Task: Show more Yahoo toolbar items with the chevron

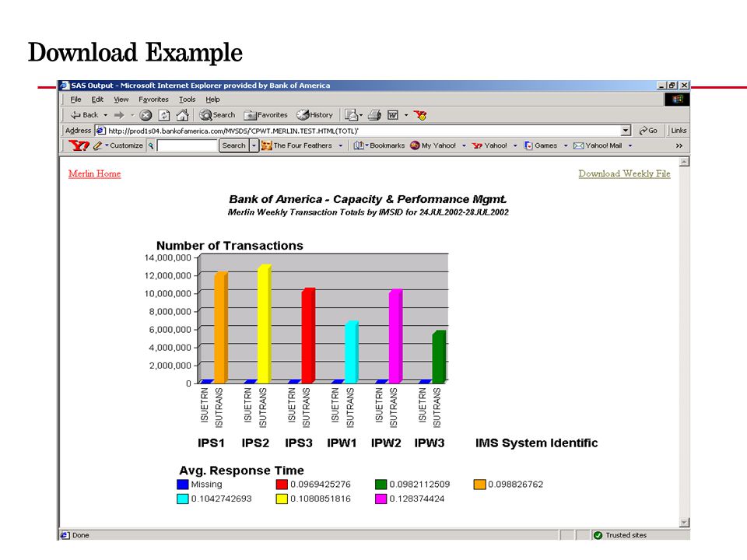Action: [x=679, y=145]
